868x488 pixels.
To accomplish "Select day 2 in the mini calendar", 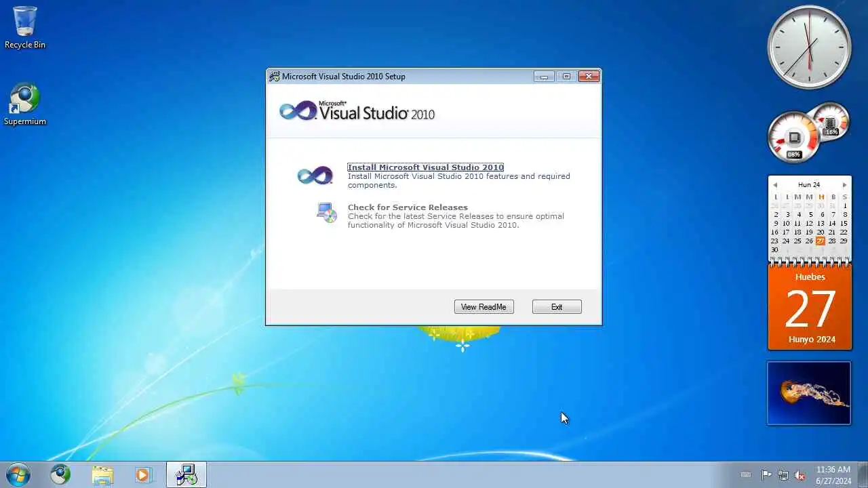I will (x=776, y=214).
